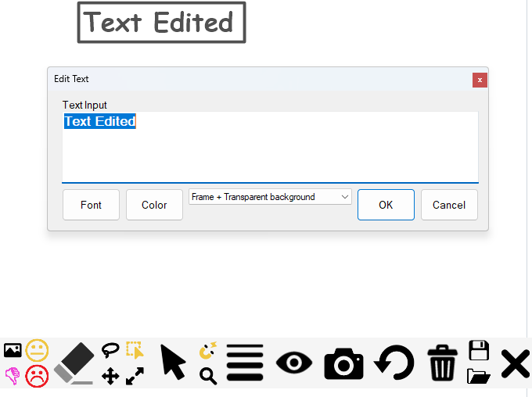
Task: Take a snapshot with the camera icon
Action: click(343, 363)
